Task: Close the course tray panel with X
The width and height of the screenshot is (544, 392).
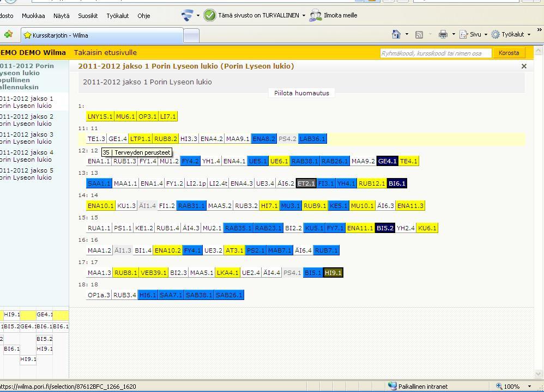Action: tap(524, 66)
